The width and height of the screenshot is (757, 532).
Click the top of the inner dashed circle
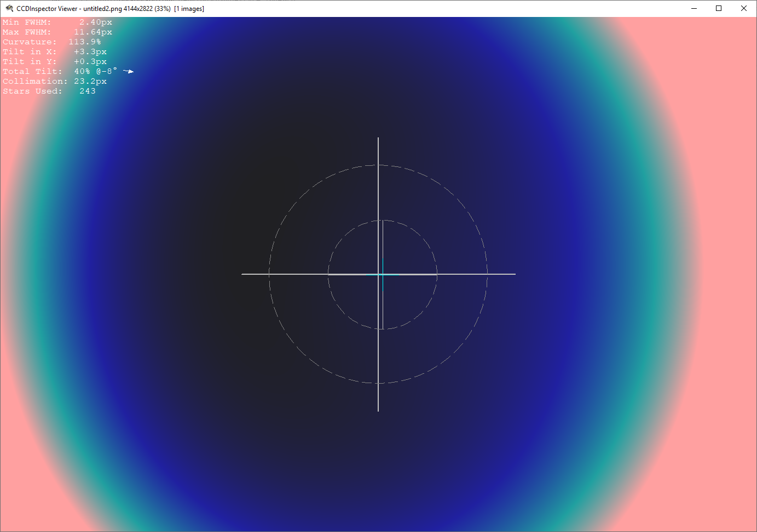click(x=383, y=221)
